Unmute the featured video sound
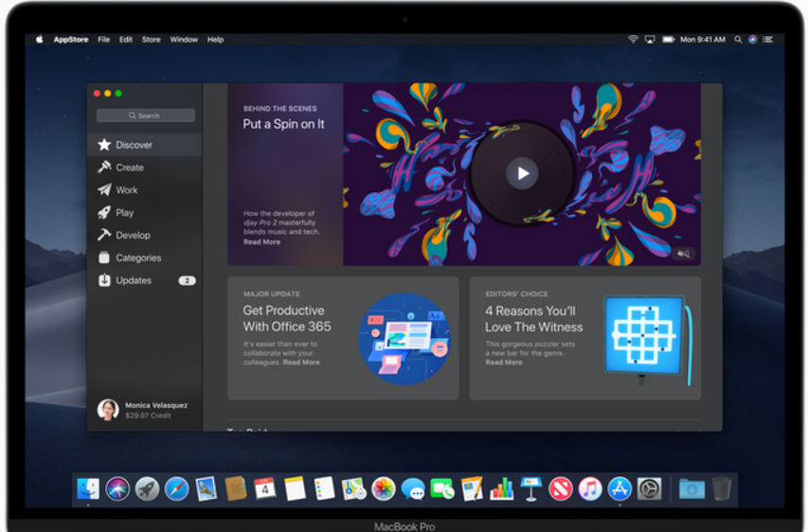The width and height of the screenshot is (808, 532). tap(683, 254)
